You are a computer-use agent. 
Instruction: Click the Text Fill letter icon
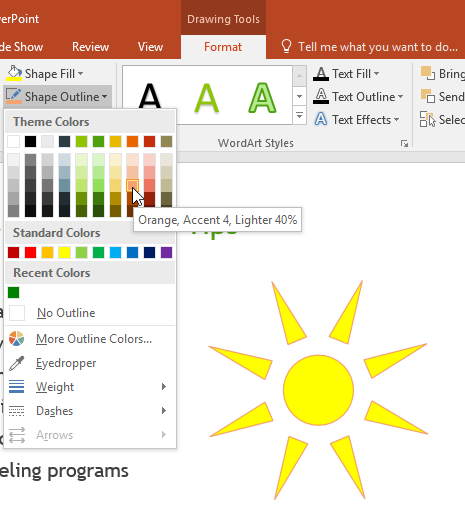321,74
